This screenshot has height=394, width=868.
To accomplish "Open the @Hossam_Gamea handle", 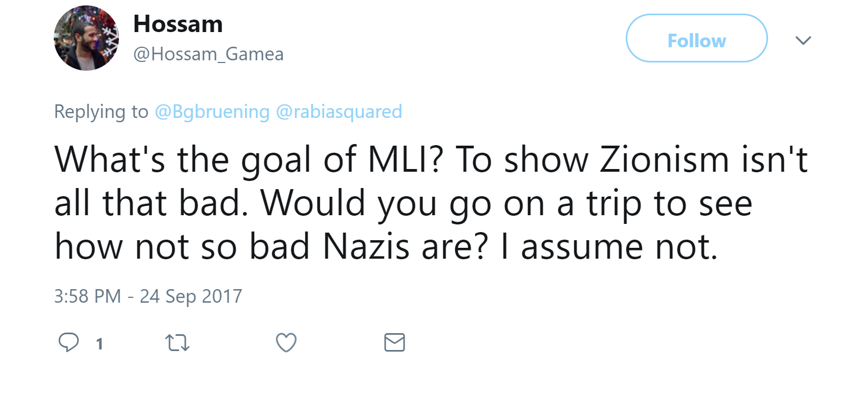I will [x=208, y=54].
